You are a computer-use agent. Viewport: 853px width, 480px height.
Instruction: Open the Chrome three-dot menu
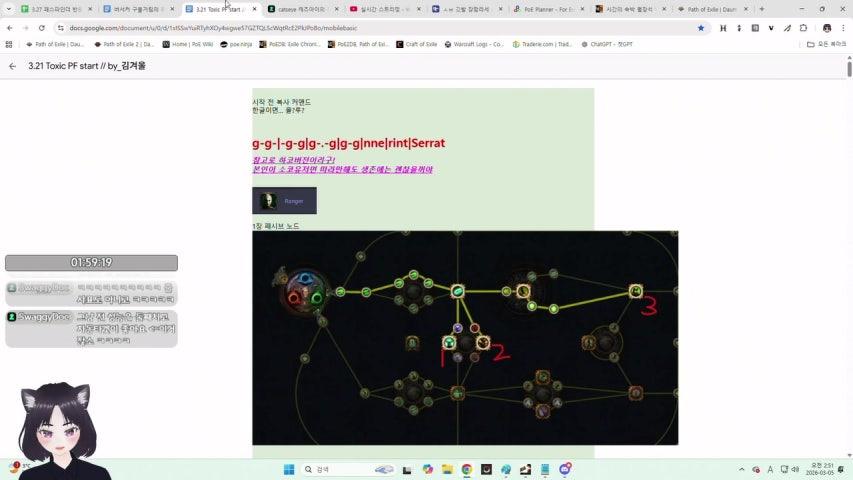pos(844,28)
